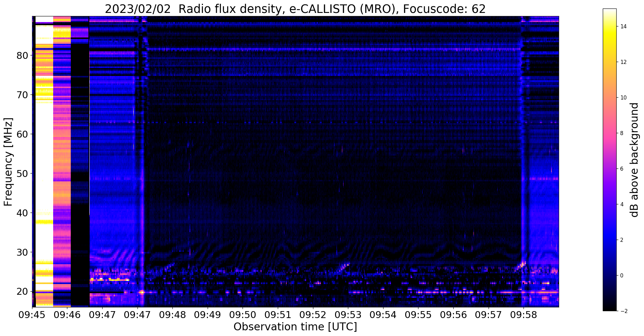Click the plot title mentioning e-CALLISTO (MRO)
Screen dimensions: 644x336
click(x=295, y=9)
